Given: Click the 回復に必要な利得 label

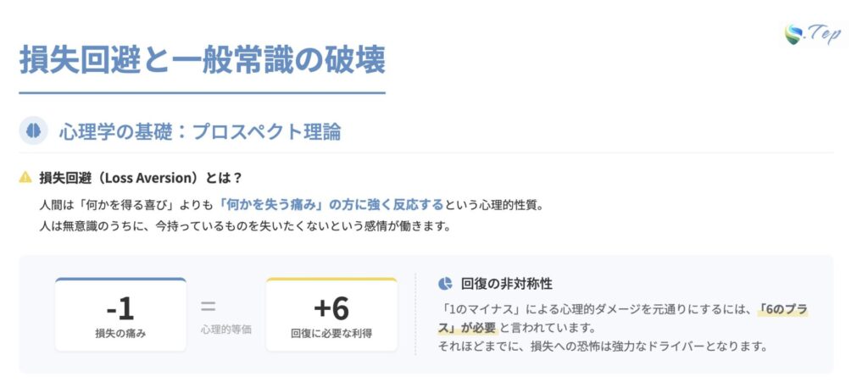Looking at the screenshot, I should coord(331,333).
